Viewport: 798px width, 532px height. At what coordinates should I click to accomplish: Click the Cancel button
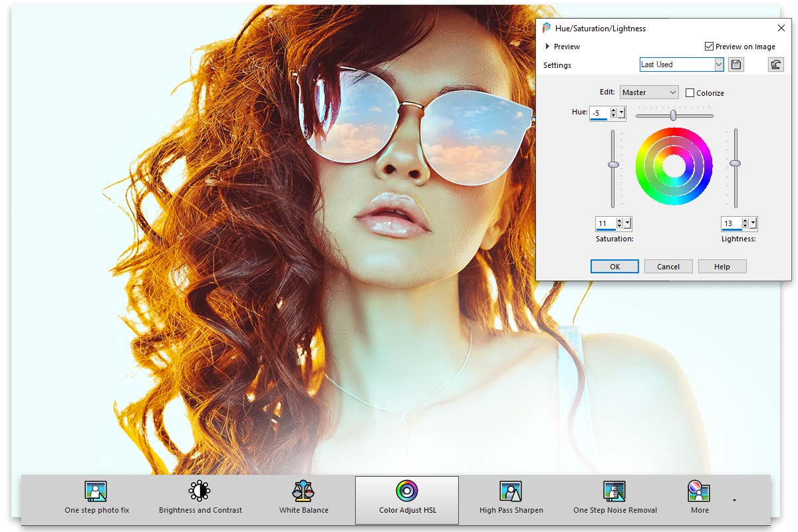(668, 266)
